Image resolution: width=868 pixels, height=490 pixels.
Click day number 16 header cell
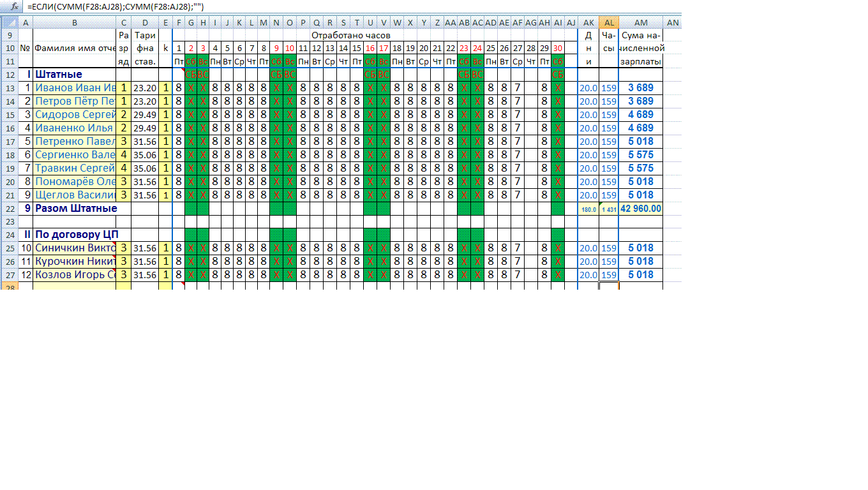(x=370, y=48)
